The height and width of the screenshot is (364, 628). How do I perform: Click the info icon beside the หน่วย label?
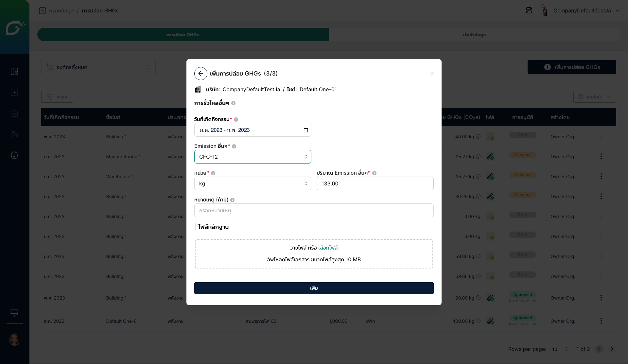point(213,173)
